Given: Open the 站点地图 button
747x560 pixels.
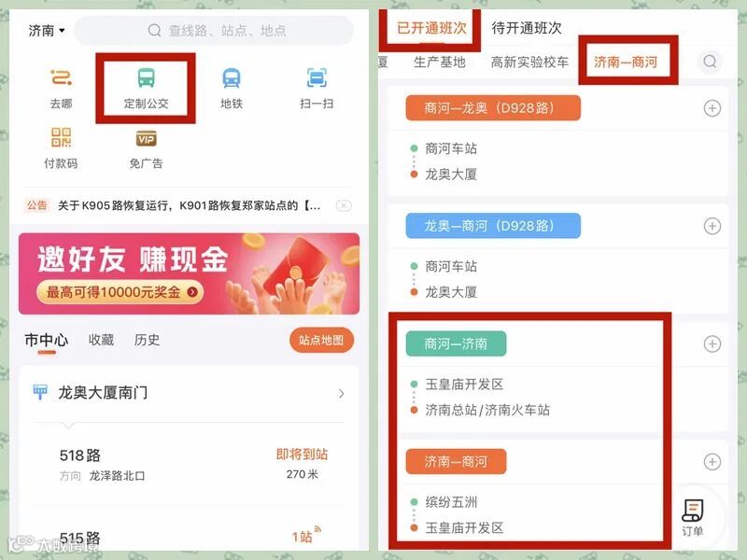Looking at the screenshot, I should 321,340.
